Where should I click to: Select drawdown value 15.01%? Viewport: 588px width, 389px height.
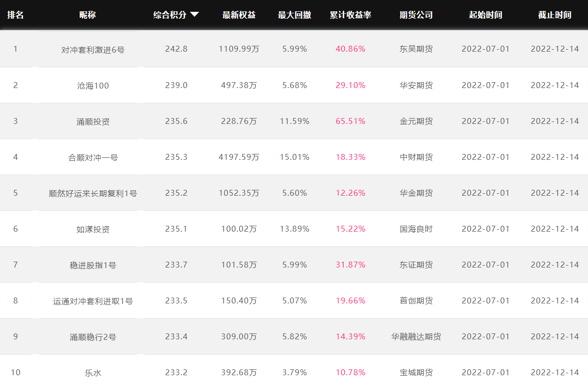pyautogui.click(x=294, y=157)
